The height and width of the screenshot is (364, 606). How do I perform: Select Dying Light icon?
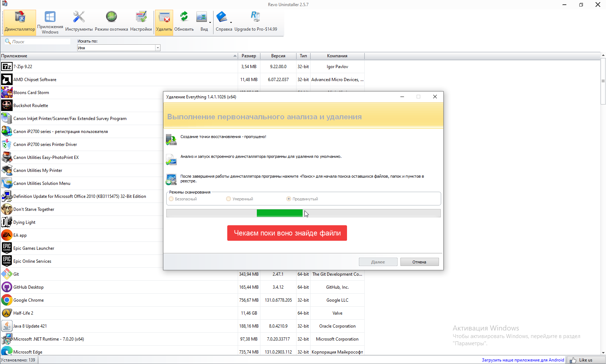6,222
